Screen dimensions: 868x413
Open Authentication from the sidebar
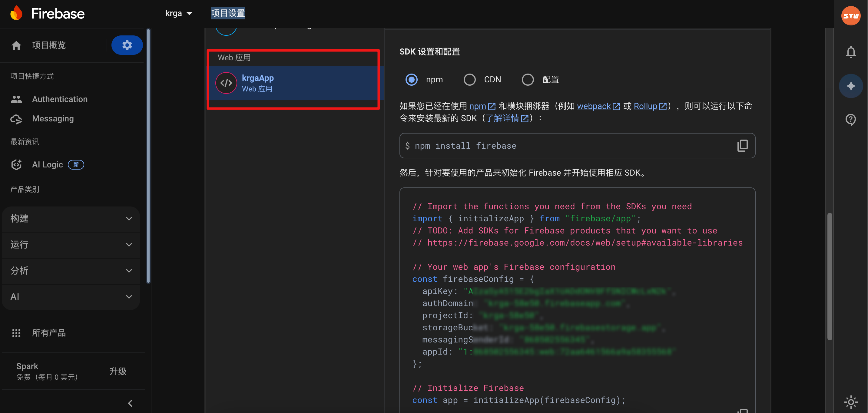(60, 99)
